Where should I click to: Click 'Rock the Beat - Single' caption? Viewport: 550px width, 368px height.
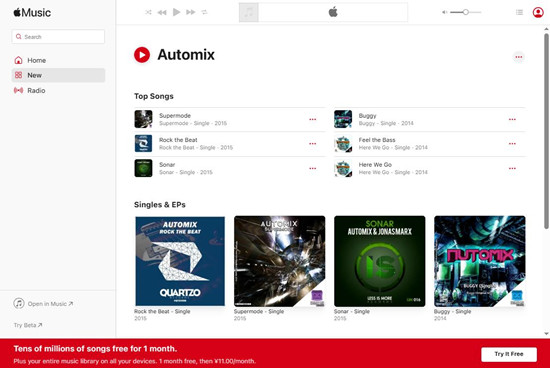162,311
